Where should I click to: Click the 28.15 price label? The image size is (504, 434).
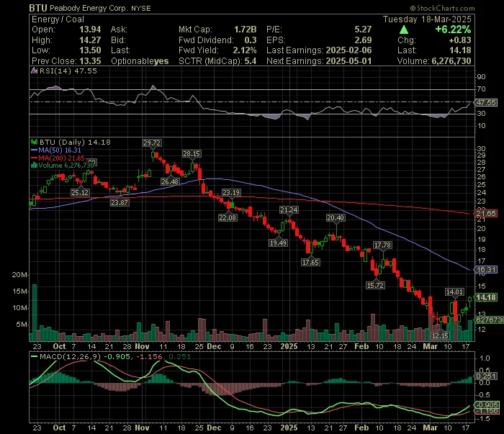click(192, 154)
